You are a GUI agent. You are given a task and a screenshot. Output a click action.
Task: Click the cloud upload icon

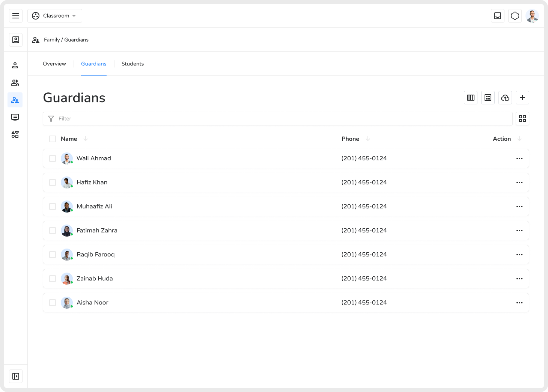click(505, 98)
